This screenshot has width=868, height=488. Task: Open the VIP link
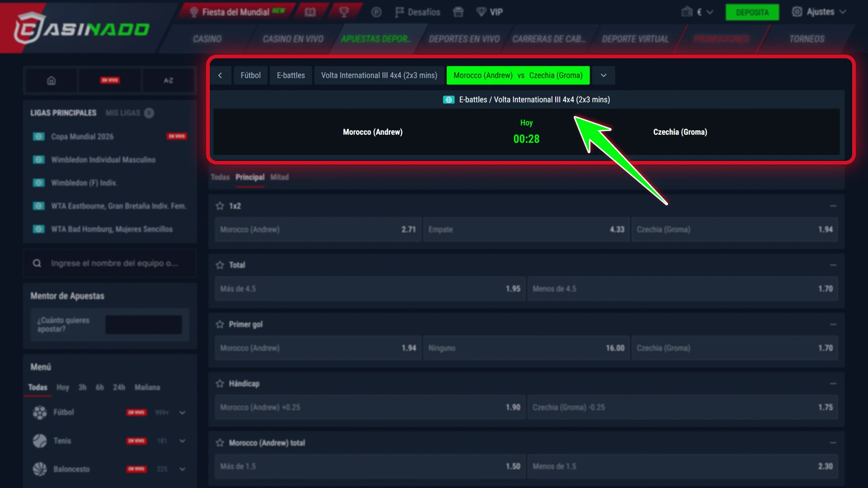coord(490,12)
